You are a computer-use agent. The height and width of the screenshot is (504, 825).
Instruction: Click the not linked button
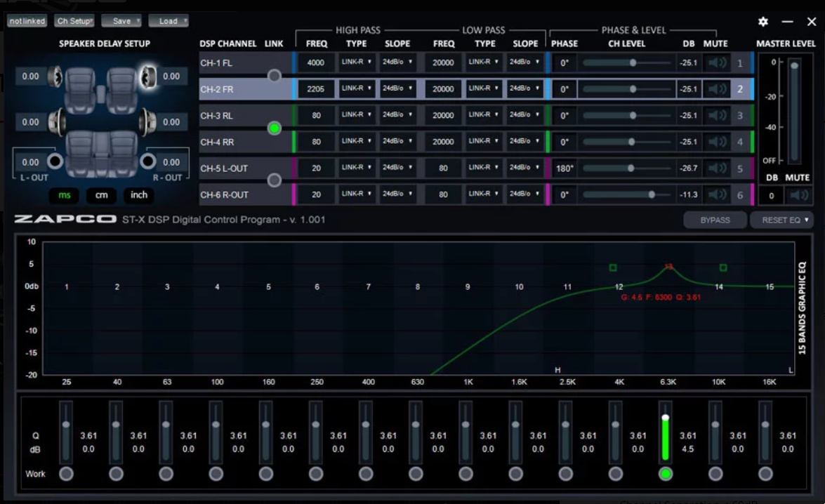[x=27, y=21]
